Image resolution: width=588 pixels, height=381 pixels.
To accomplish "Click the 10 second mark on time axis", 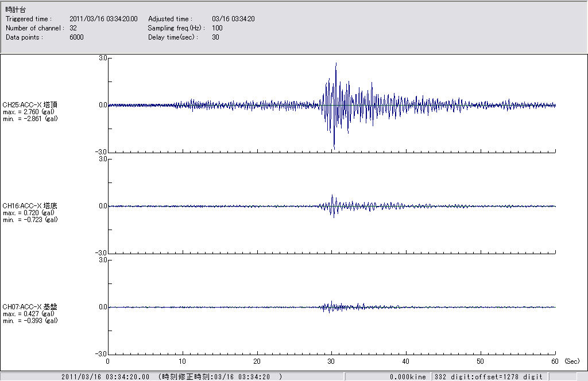I will (x=182, y=361).
